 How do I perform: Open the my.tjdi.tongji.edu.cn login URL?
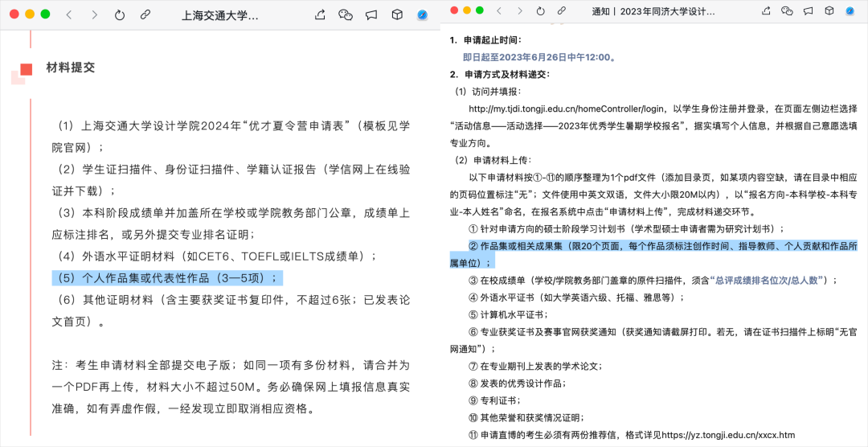click(568, 108)
